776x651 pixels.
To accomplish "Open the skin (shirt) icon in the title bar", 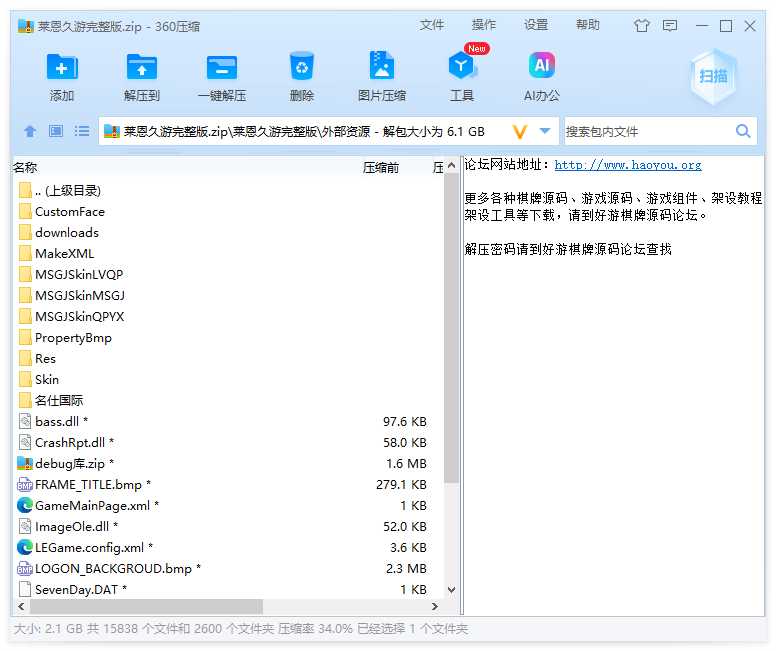I will point(641,25).
